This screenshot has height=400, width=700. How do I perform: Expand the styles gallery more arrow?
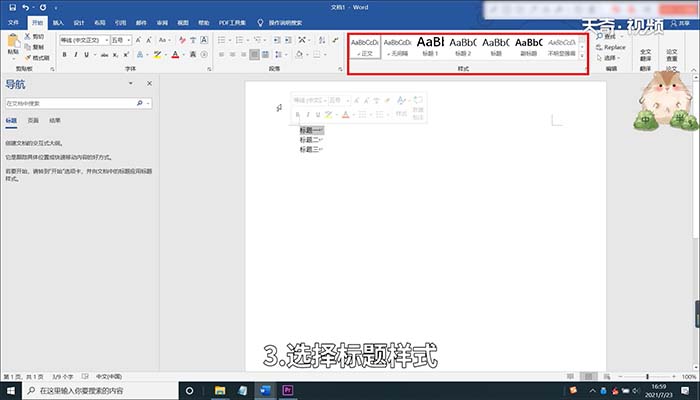pos(582,56)
